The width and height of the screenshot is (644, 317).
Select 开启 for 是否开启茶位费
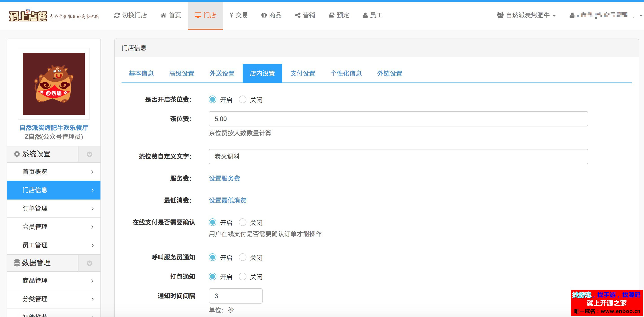coord(213,100)
